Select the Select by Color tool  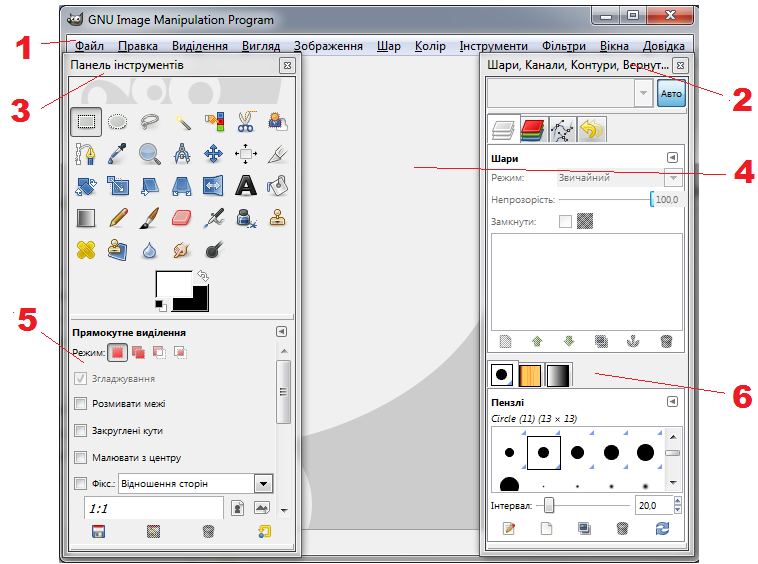(x=214, y=122)
